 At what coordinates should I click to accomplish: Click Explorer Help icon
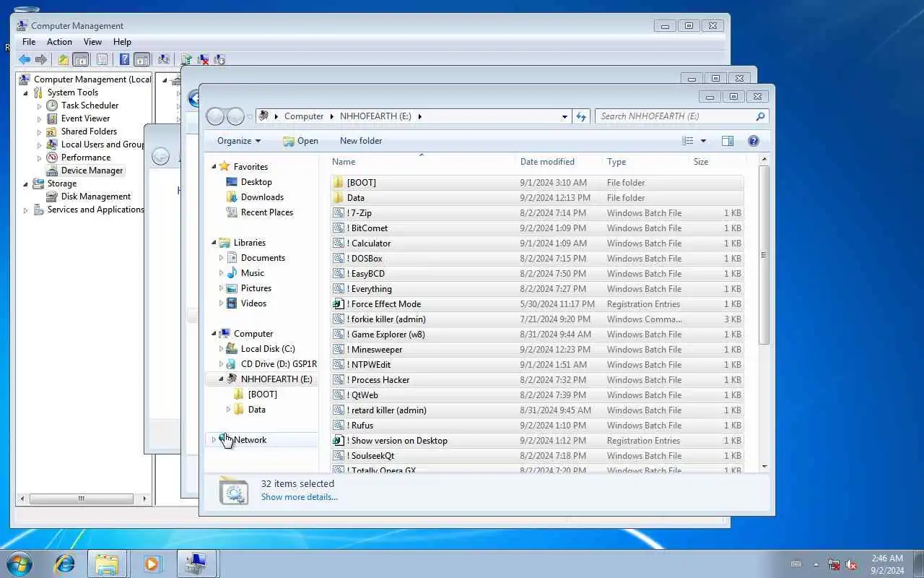754,141
